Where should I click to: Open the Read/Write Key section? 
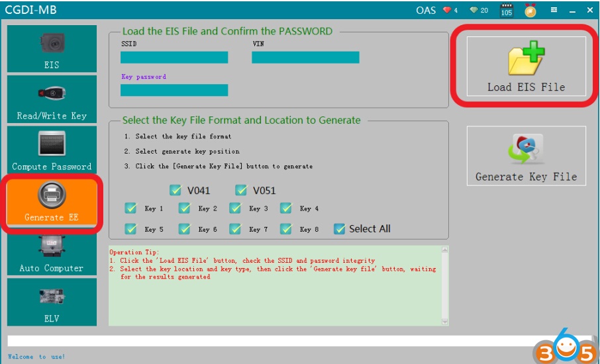tap(52, 99)
